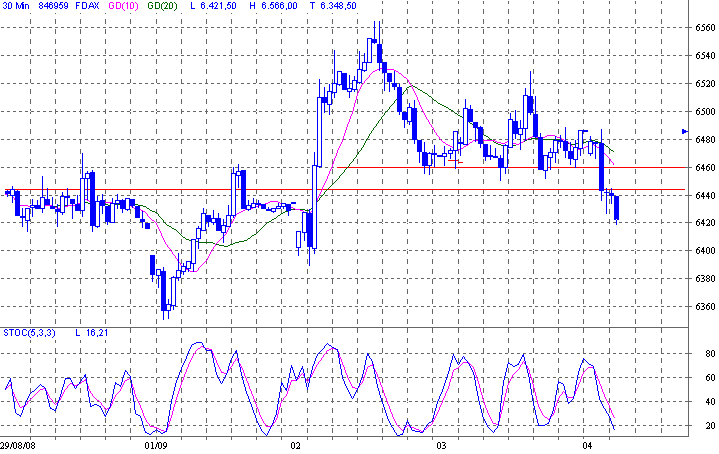The height and width of the screenshot is (454, 719).
Task: Click the high value 6.566,00
Action: pos(280,6)
